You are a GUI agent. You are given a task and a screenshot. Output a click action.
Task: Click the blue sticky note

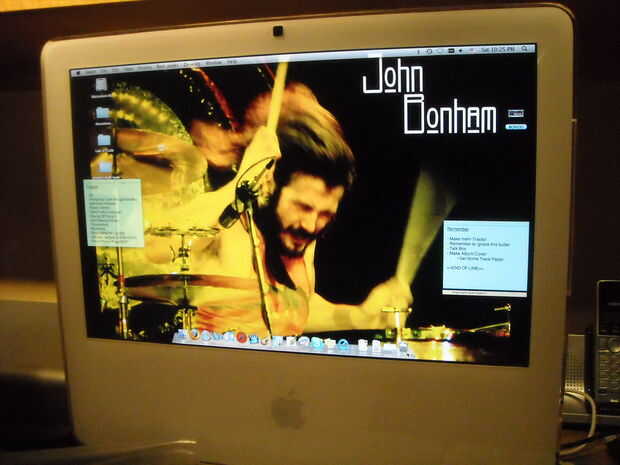(486, 256)
